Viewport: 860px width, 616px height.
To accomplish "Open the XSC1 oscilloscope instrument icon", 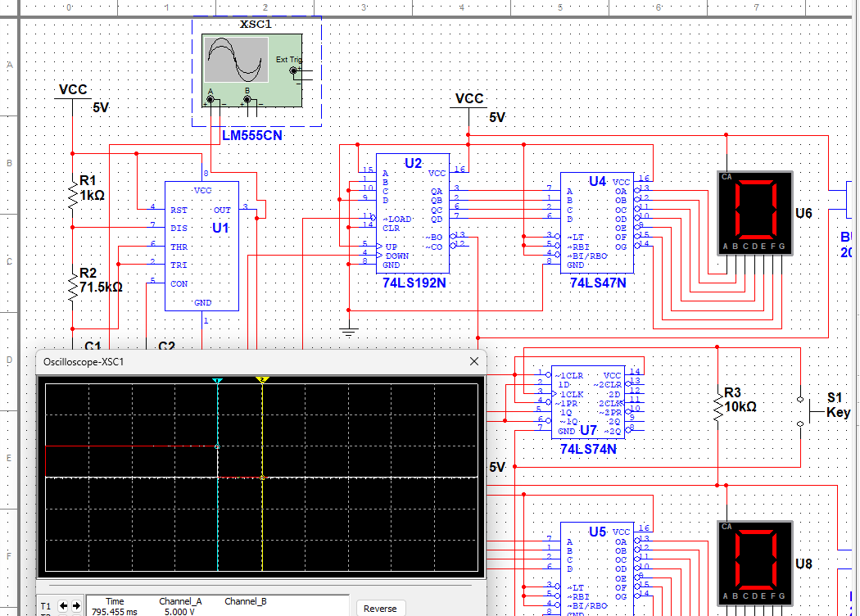I will [251, 70].
